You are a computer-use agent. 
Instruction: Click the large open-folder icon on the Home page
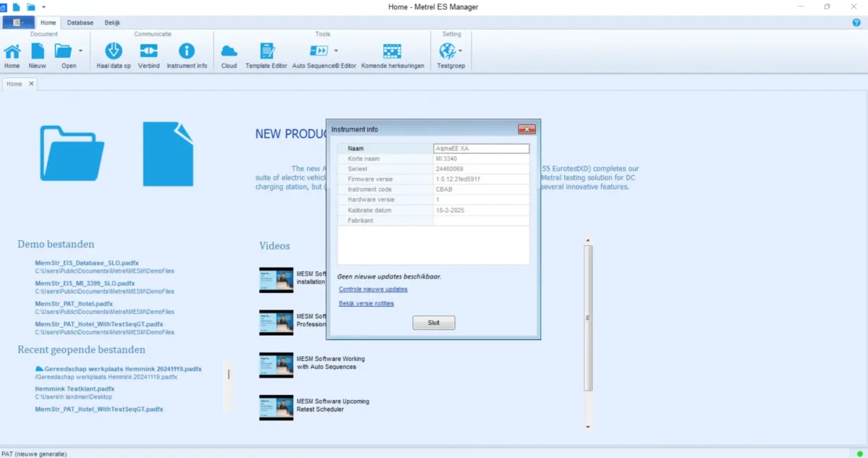tap(72, 152)
